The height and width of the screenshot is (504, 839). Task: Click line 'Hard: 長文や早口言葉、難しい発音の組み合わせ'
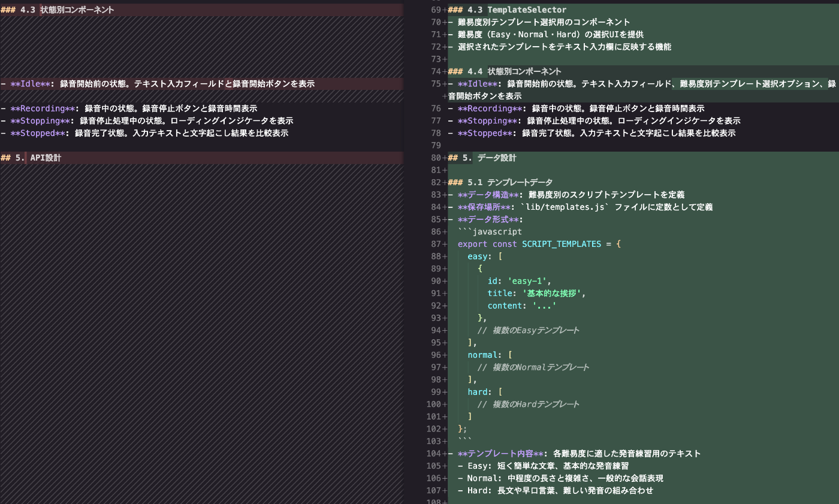point(555,490)
